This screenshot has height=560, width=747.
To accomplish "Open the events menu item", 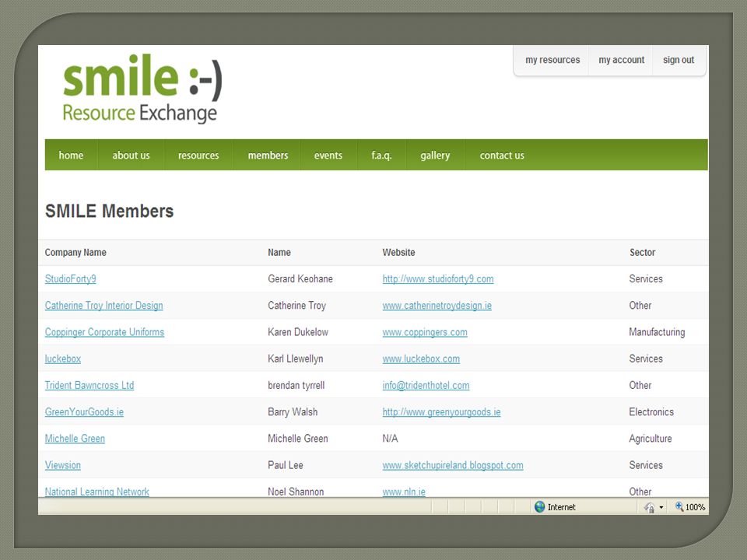I will click(328, 156).
